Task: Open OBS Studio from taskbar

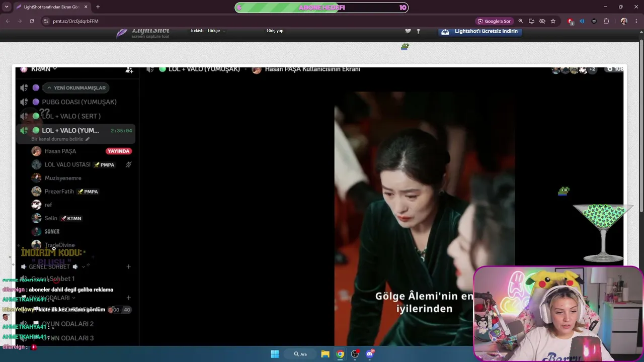Action: click(x=355, y=354)
